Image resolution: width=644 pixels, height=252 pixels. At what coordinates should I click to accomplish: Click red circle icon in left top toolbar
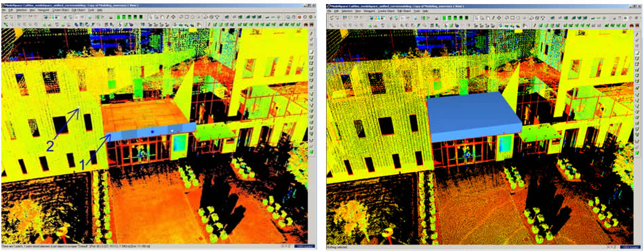click(x=300, y=17)
